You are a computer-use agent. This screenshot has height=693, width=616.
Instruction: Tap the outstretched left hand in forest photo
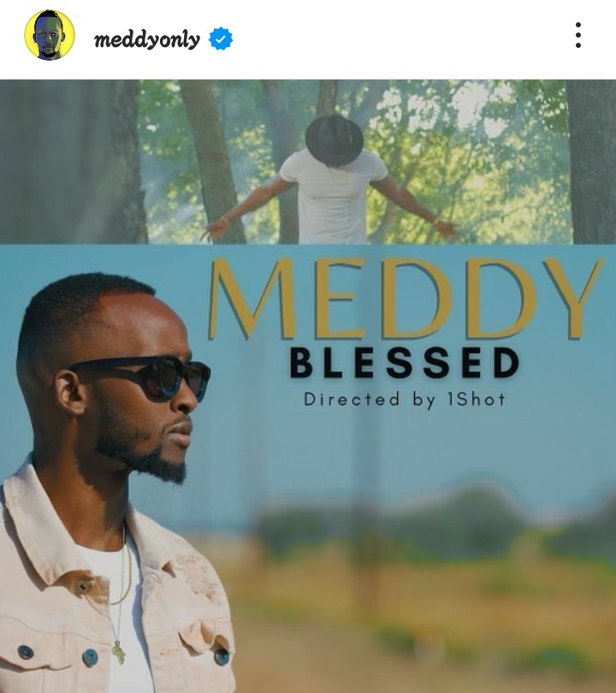pyautogui.click(x=217, y=228)
